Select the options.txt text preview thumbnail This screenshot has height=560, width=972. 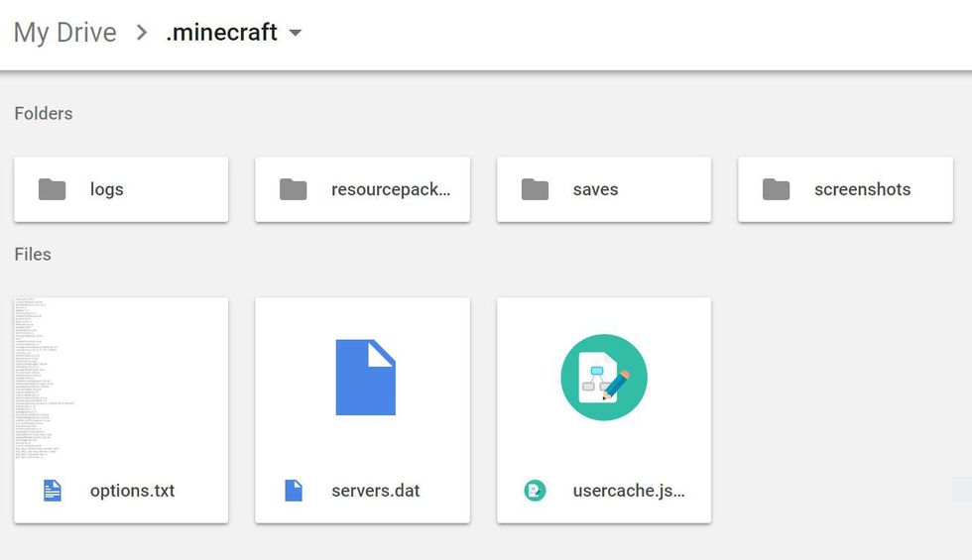click(121, 382)
